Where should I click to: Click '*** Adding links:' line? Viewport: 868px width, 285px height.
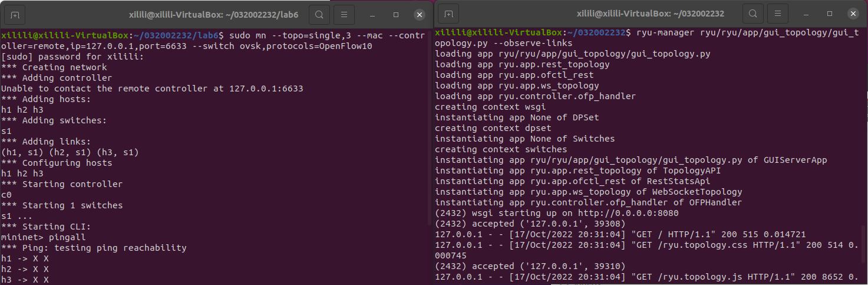coord(46,142)
